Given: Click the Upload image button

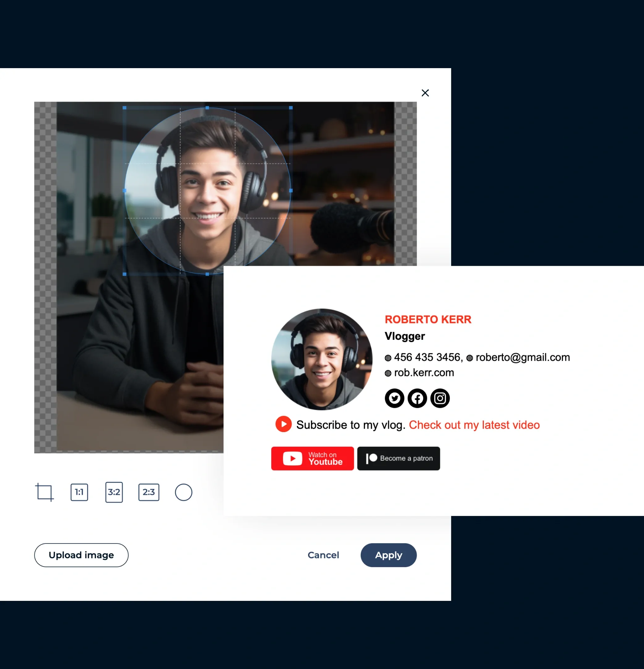Looking at the screenshot, I should click(81, 554).
